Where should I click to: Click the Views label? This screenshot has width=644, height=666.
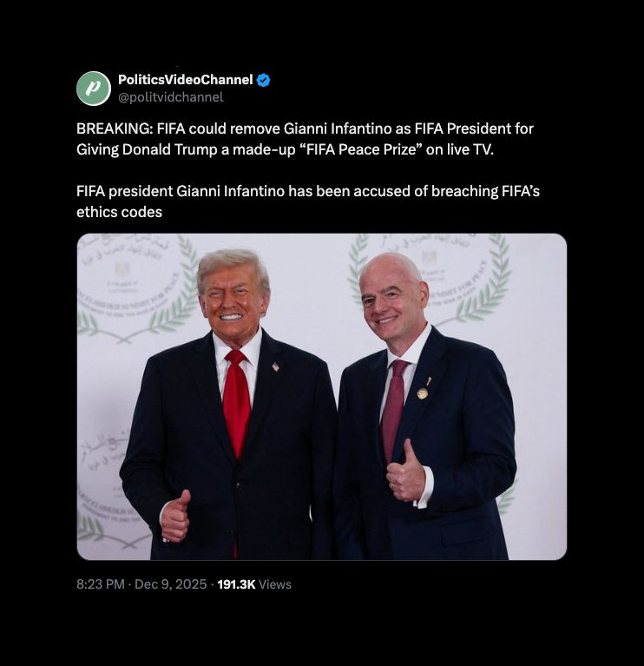click(x=275, y=585)
